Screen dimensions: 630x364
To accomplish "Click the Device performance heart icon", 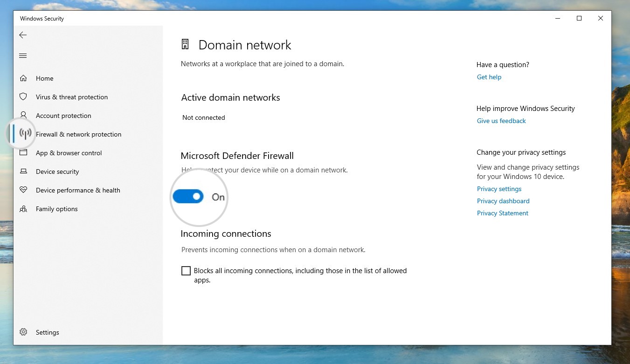I will pyautogui.click(x=23, y=190).
